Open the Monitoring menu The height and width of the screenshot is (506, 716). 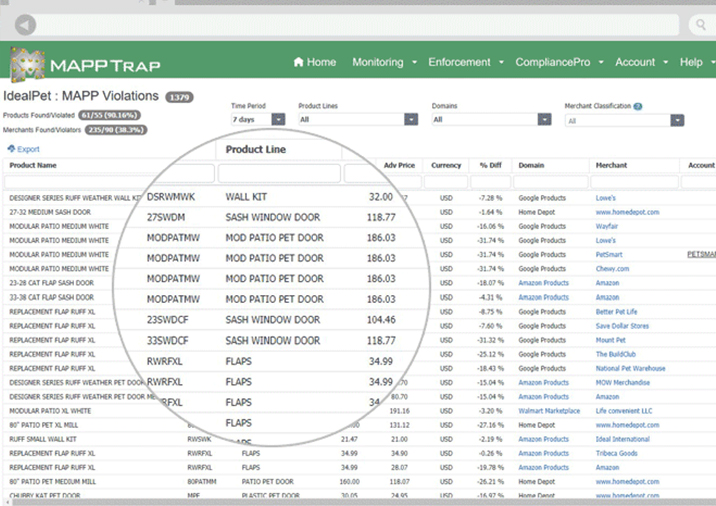[x=378, y=62]
